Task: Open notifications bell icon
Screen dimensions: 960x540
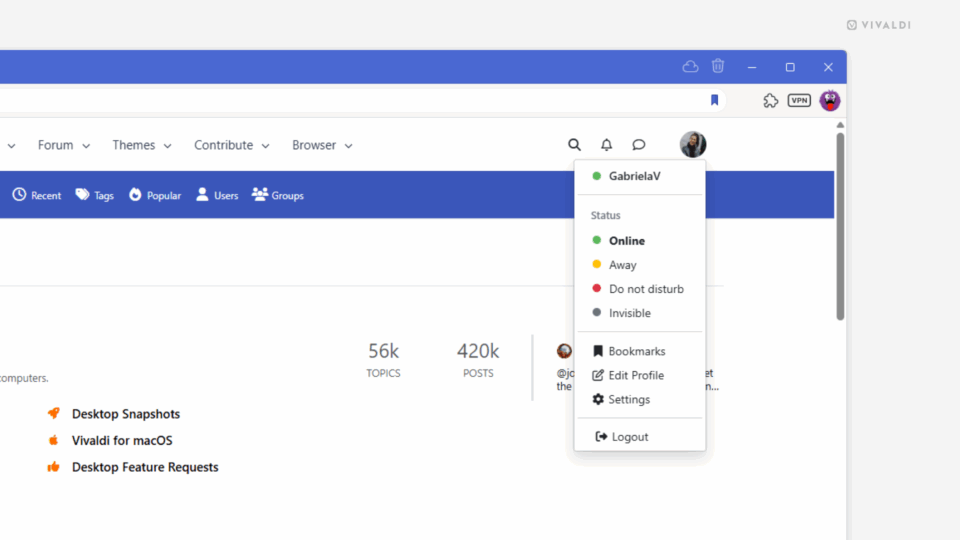Action: click(606, 144)
